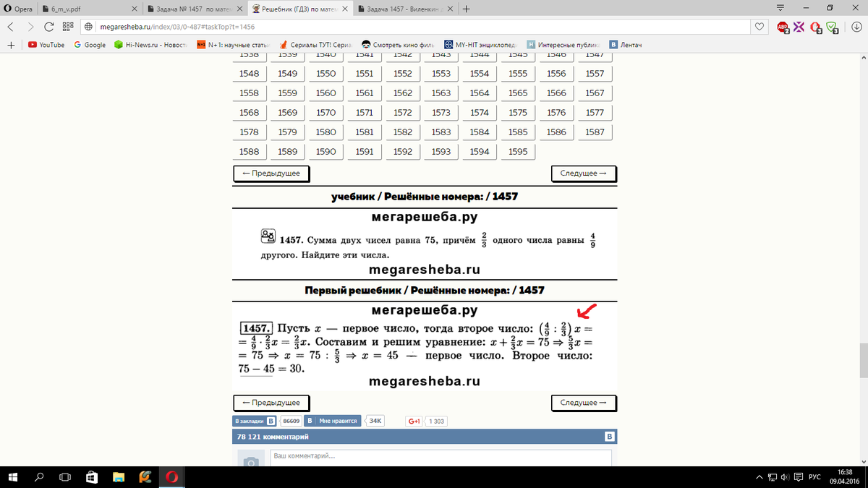Open the Adblock Plus extension icon
The height and width of the screenshot is (488, 868).
click(783, 27)
